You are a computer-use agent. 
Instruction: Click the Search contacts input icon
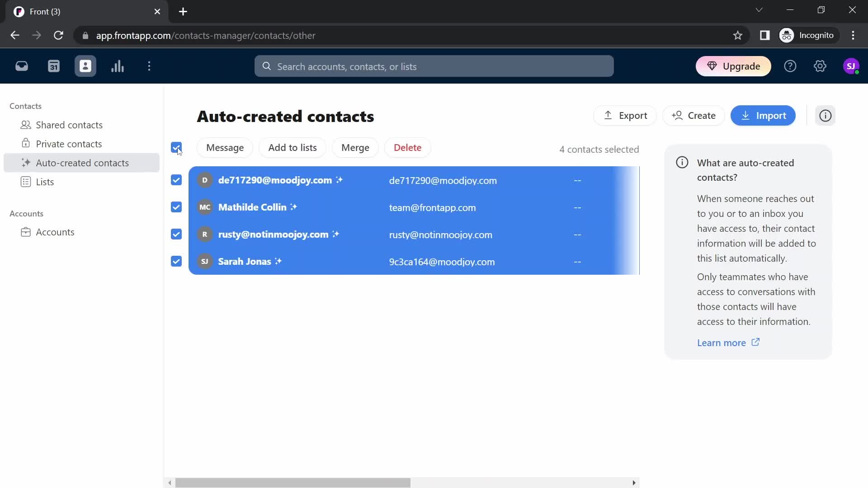point(266,66)
